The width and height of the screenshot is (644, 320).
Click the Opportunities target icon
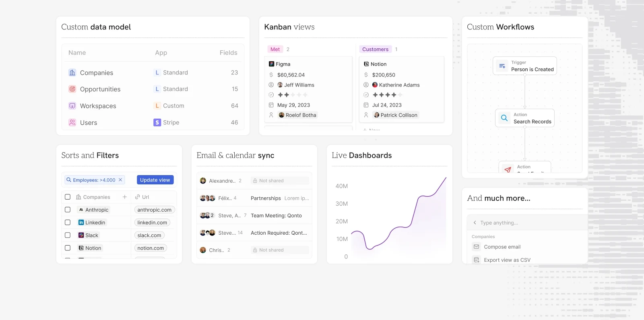(x=72, y=89)
